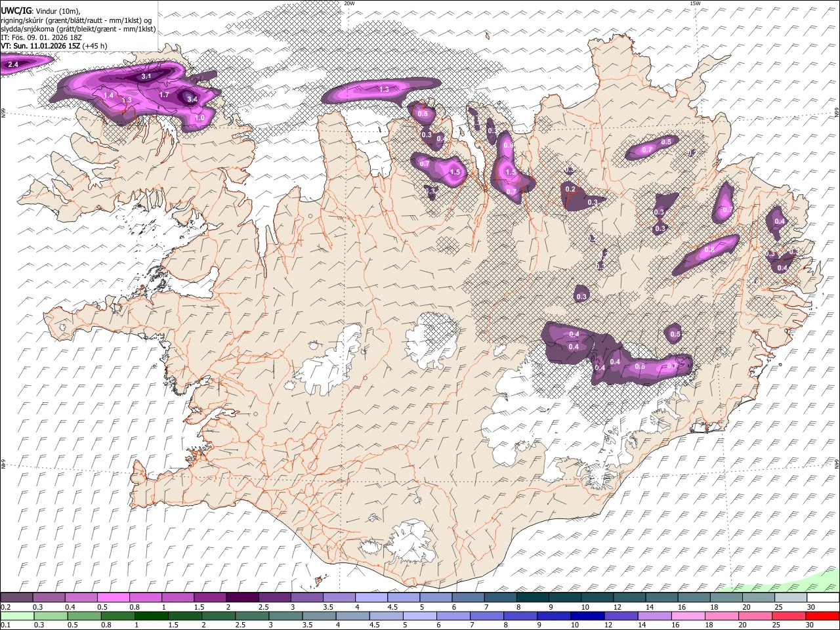
Task: Click the 3.1 precipitation value on the map
Action: click(x=146, y=77)
